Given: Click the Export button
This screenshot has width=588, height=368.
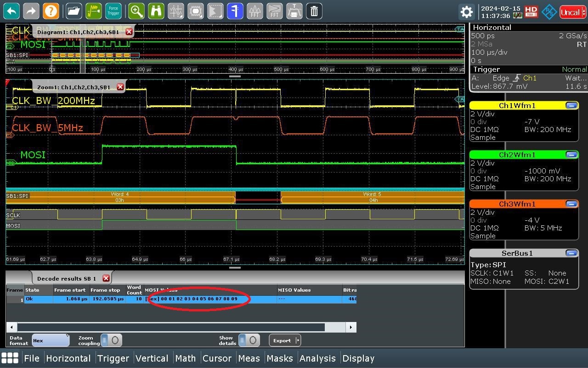Looking at the screenshot, I should 282,340.
